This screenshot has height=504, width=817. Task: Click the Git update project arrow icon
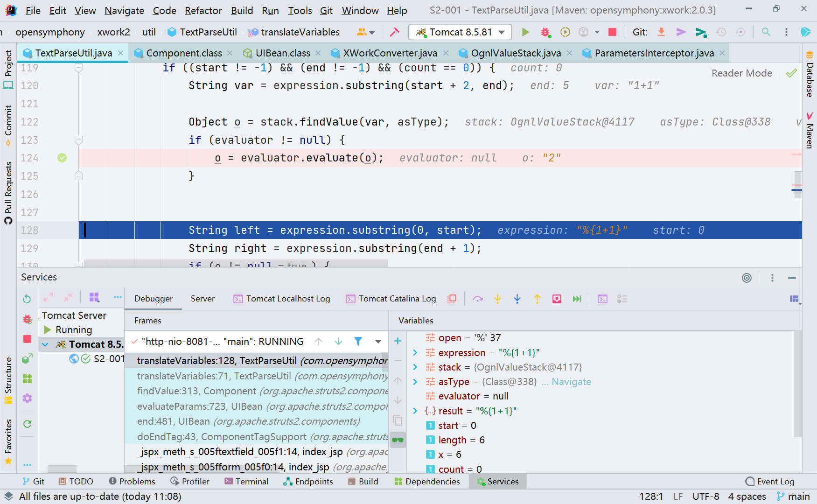(x=661, y=32)
